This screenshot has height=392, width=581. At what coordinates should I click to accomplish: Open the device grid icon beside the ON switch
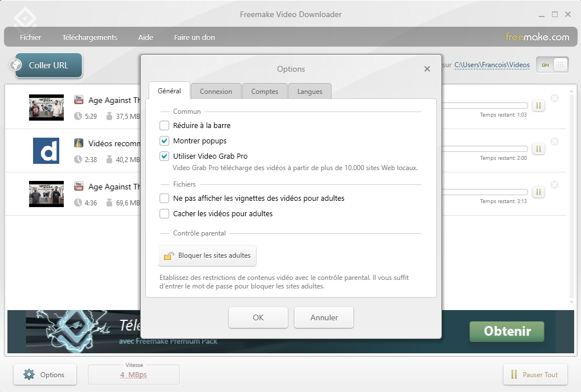(x=561, y=64)
